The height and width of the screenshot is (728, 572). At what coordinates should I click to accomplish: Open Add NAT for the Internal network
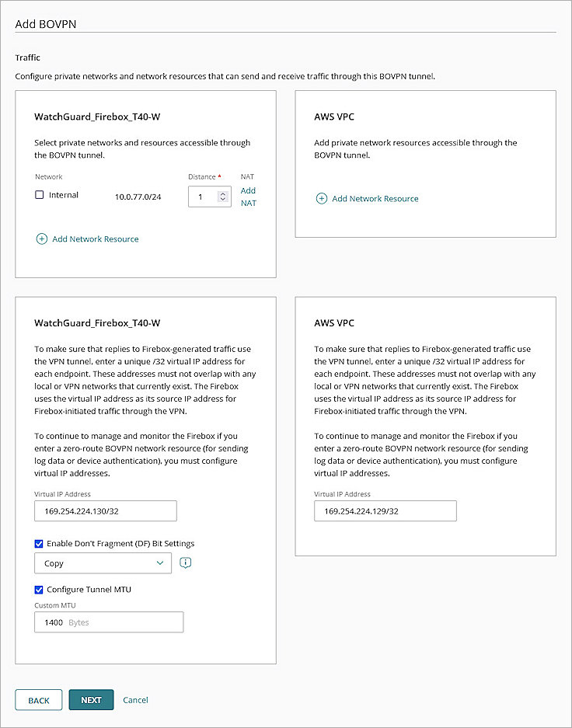click(248, 197)
